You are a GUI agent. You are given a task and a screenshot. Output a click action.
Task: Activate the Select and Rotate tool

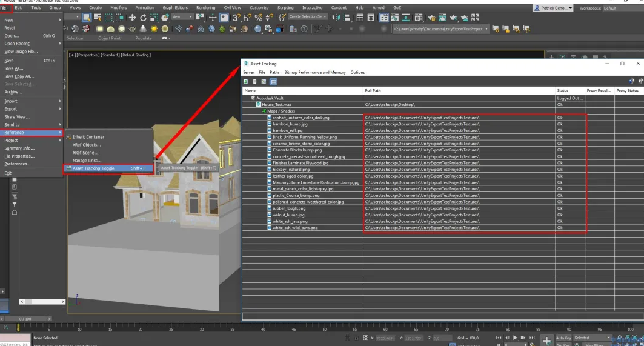coord(143,17)
